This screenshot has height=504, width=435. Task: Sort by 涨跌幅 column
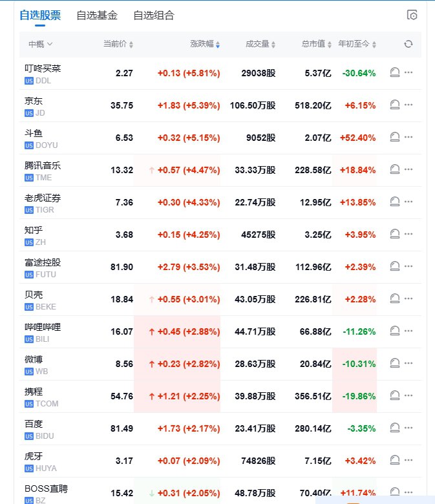coord(205,44)
